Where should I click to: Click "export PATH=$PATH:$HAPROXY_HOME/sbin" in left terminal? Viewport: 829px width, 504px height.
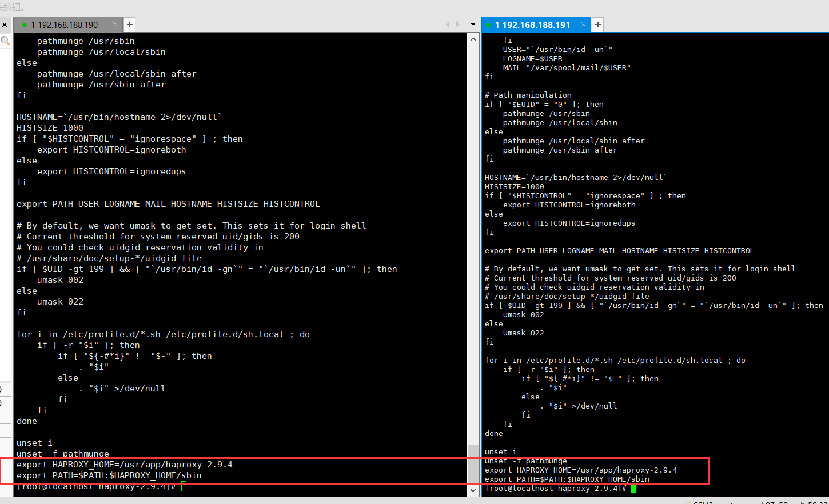(109, 475)
